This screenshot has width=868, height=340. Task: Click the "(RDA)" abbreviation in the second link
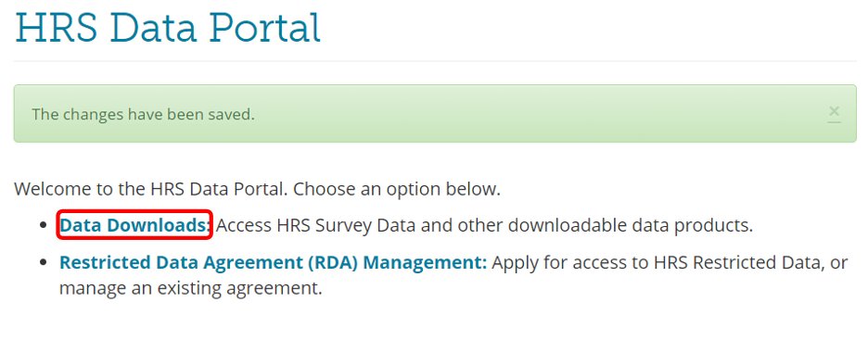pos(332,262)
